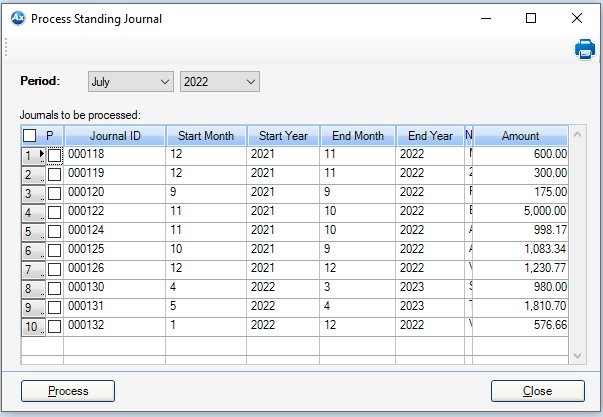Select row header number 4
Viewport: 603px width, 417px height.
33,213
